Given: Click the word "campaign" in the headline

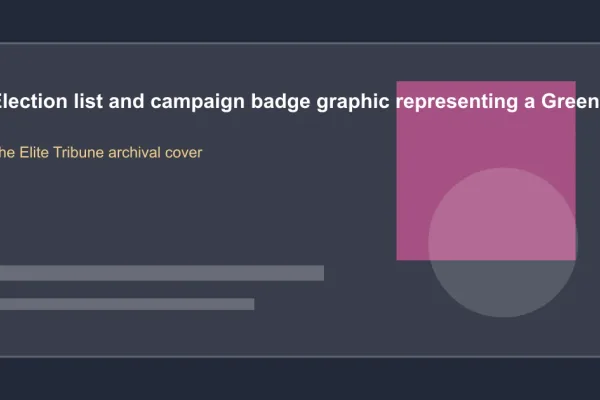Looking at the screenshot, I should 197,102.
